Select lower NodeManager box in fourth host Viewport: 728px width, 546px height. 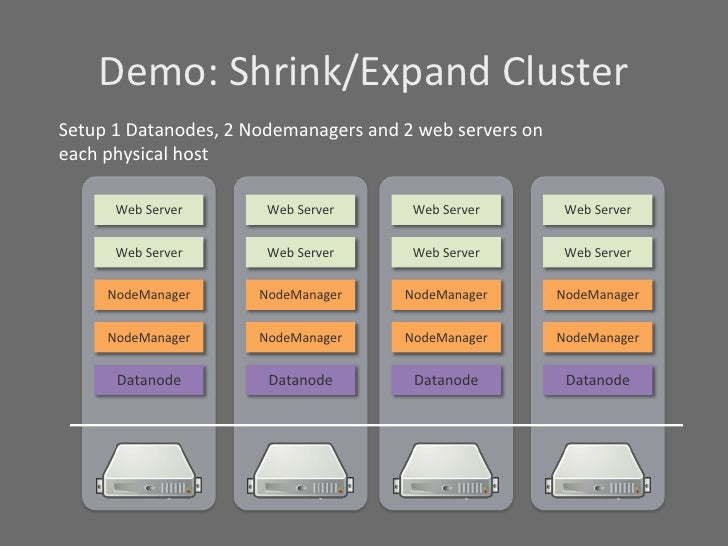598,338
